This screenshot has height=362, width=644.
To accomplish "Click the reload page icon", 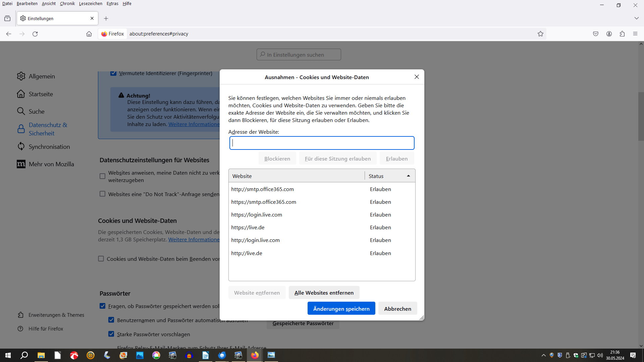I will point(35,34).
